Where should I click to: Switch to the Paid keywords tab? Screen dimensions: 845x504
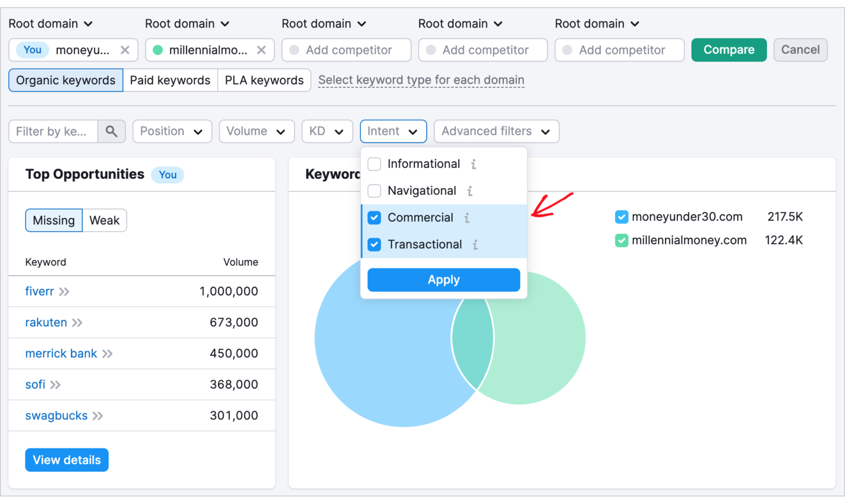170,80
